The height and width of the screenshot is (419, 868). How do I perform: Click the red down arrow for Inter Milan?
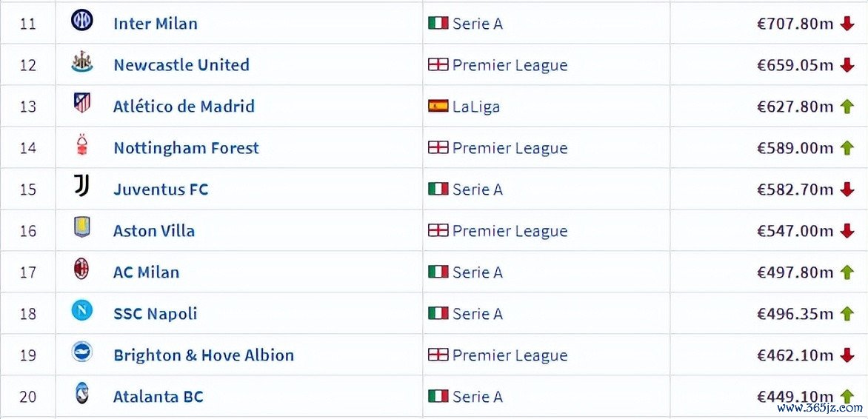(x=847, y=24)
